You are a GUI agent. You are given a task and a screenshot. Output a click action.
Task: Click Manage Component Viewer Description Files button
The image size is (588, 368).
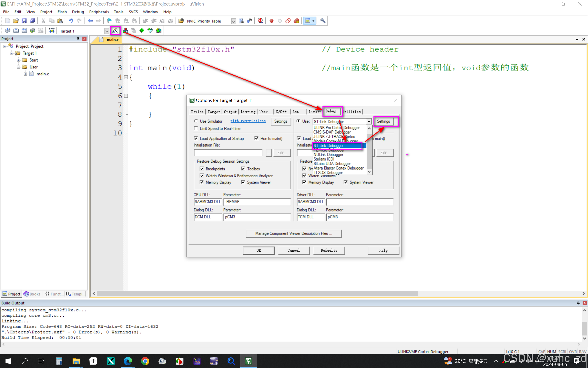coord(294,233)
